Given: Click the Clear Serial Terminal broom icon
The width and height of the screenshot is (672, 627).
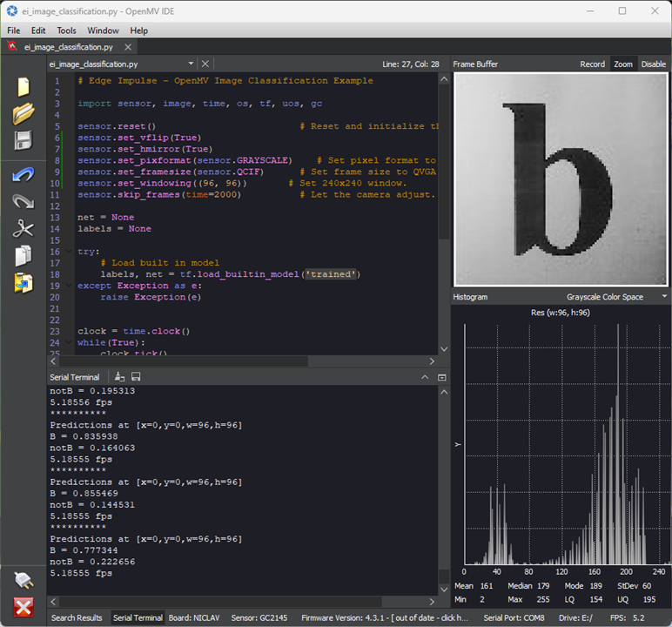Looking at the screenshot, I should click(x=119, y=377).
